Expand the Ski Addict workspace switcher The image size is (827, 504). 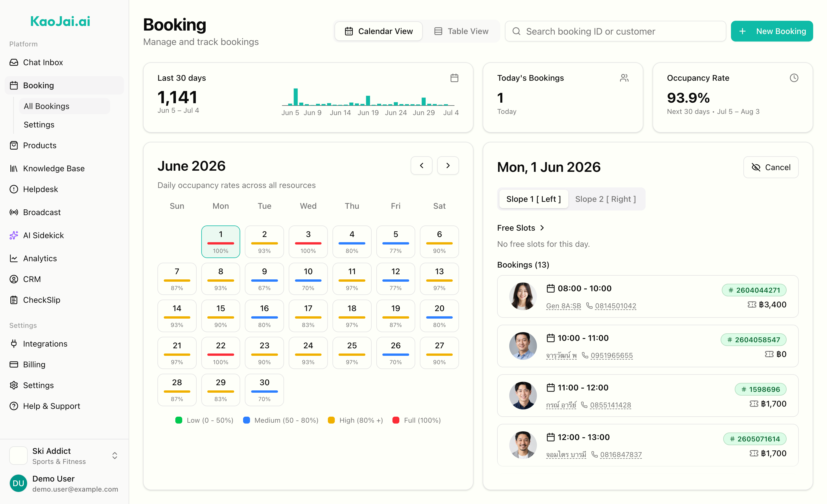[x=115, y=455]
